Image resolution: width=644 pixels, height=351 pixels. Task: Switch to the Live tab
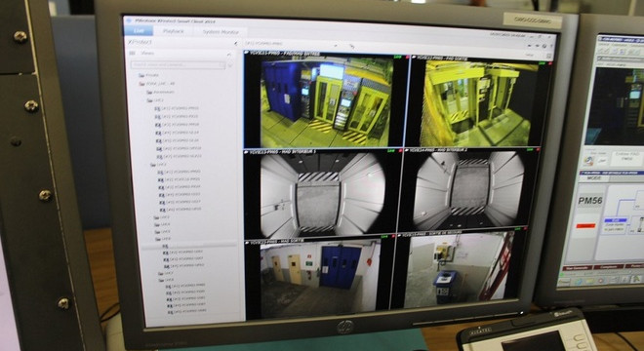139,31
